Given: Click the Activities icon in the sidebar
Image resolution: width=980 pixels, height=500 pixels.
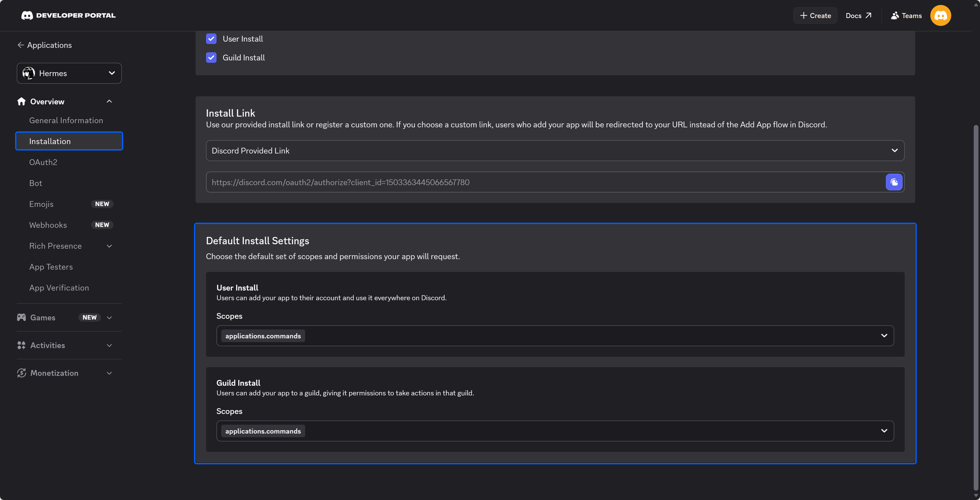Looking at the screenshot, I should point(21,345).
